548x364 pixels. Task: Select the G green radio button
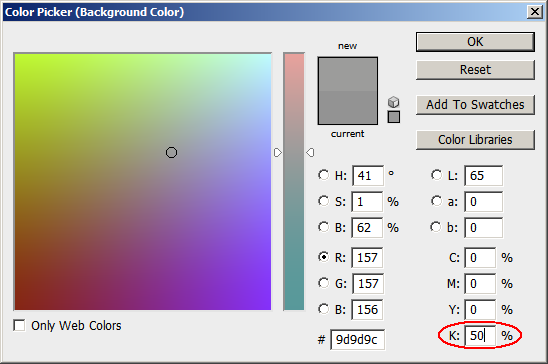point(324,283)
